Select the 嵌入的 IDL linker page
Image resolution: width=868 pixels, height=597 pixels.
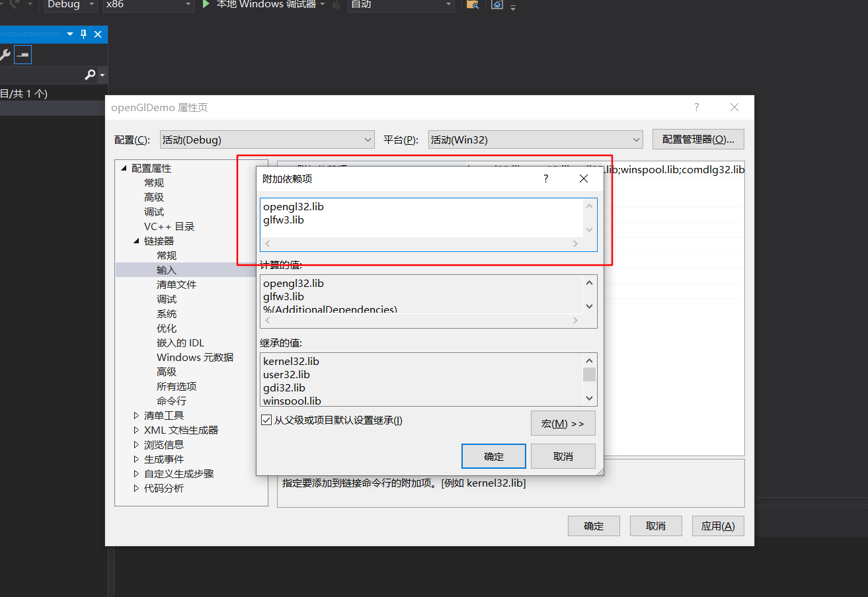pos(180,343)
